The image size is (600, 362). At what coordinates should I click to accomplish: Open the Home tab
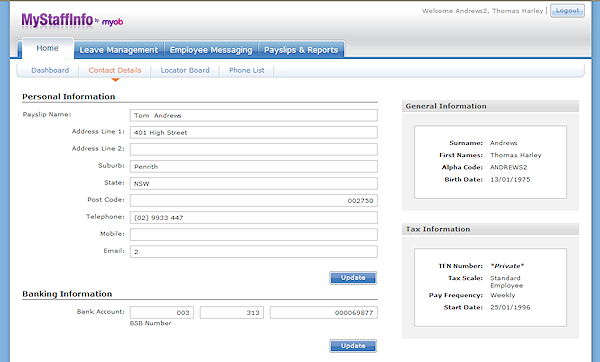tap(47, 48)
